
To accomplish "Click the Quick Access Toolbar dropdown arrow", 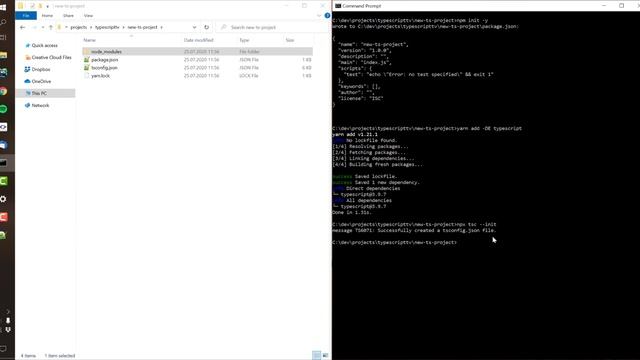I will (48, 6).
